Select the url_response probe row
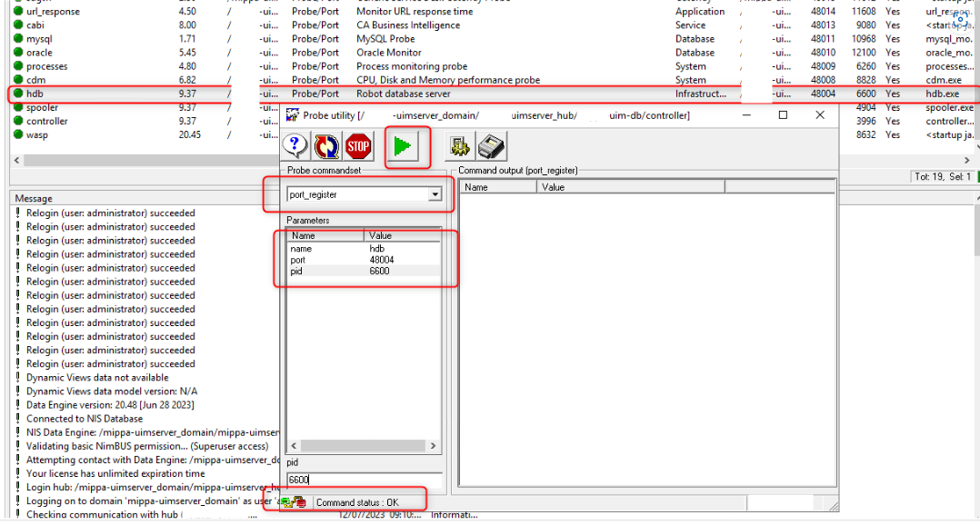This screenshot has width=980, height=525. 494,11
